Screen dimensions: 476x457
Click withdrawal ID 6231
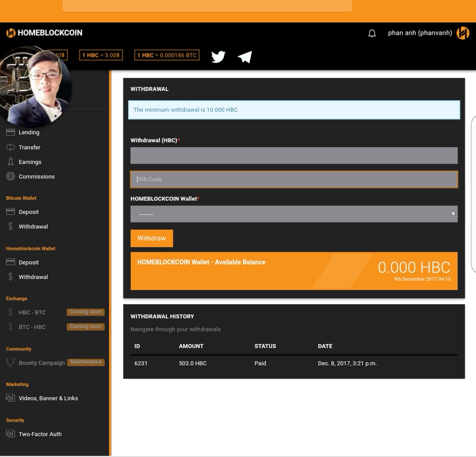tap(141, 363)
